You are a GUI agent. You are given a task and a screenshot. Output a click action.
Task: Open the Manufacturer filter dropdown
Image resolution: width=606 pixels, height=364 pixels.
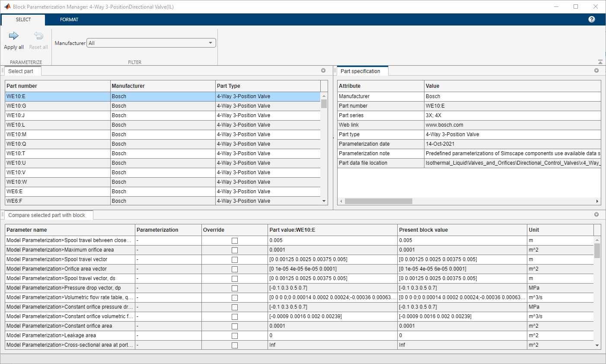pyautogui.click(x=211, y=43)
